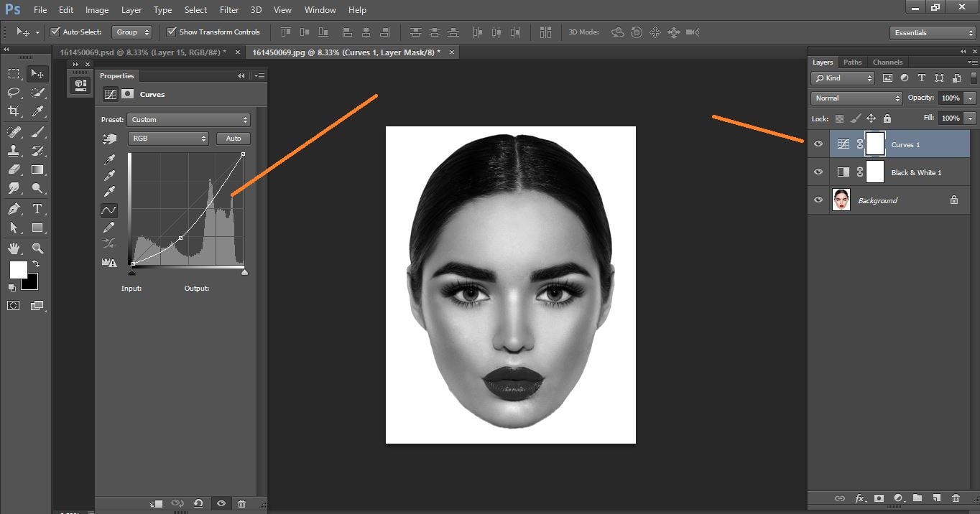The image size is (980, 514).
Task: Click the Delete layer trash icon
Action: click(956, 497)
